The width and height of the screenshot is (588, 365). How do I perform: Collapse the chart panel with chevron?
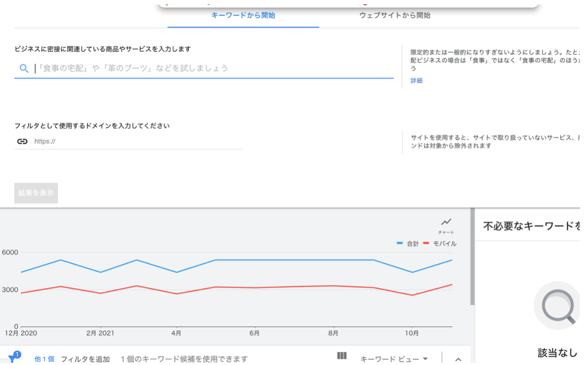(x=458, y=359)
